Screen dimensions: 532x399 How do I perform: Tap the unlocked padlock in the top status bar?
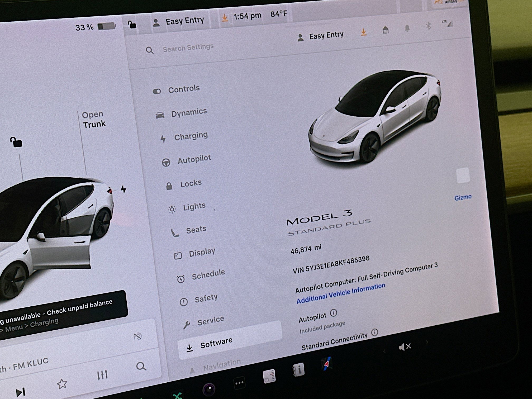coord(132,25)
